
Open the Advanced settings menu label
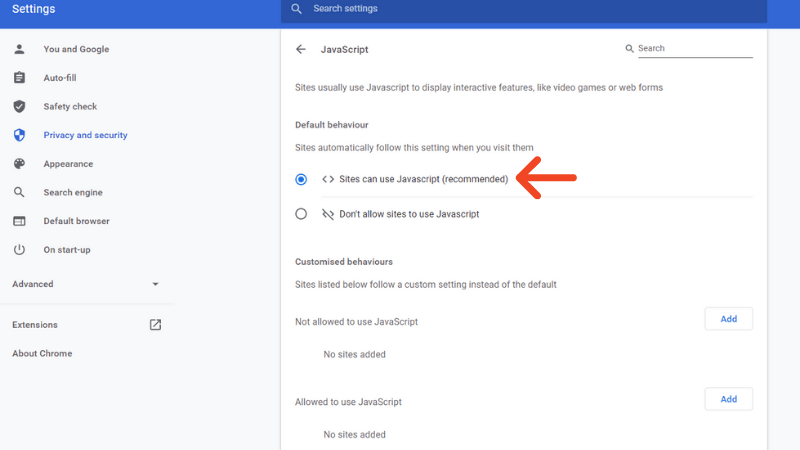coord(33,284)
